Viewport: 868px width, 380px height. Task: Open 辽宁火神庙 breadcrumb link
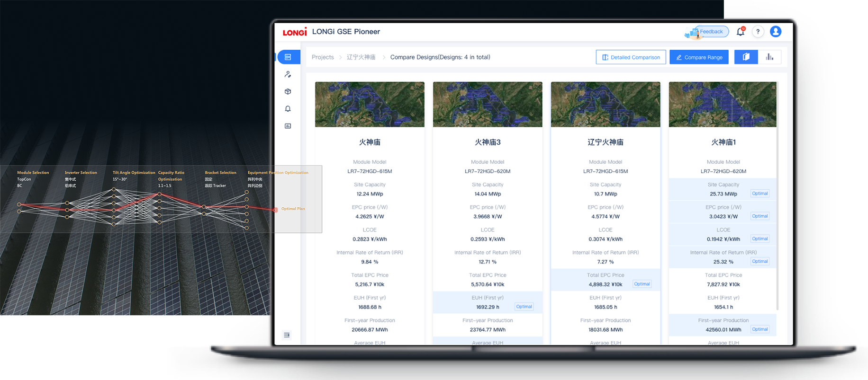(361, 57)
